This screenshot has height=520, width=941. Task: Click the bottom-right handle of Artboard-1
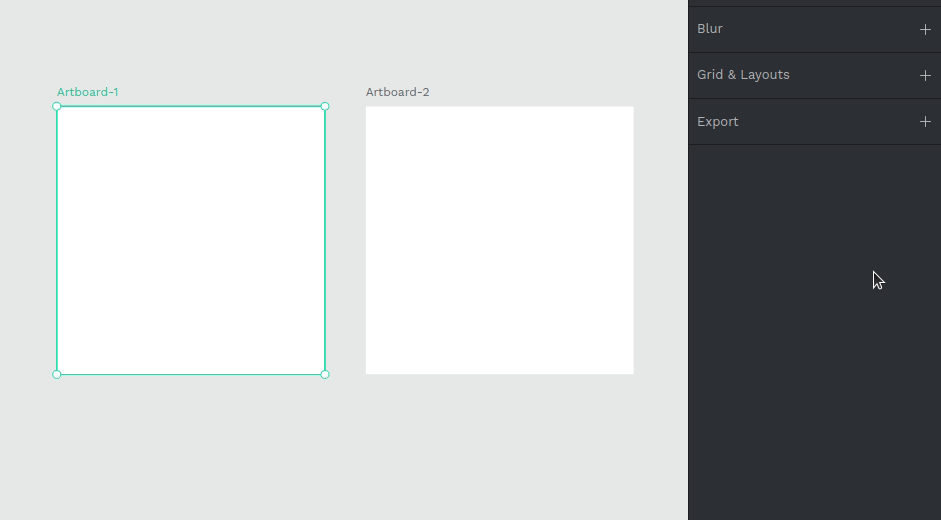pyautogui.click(x=325, y=374)
